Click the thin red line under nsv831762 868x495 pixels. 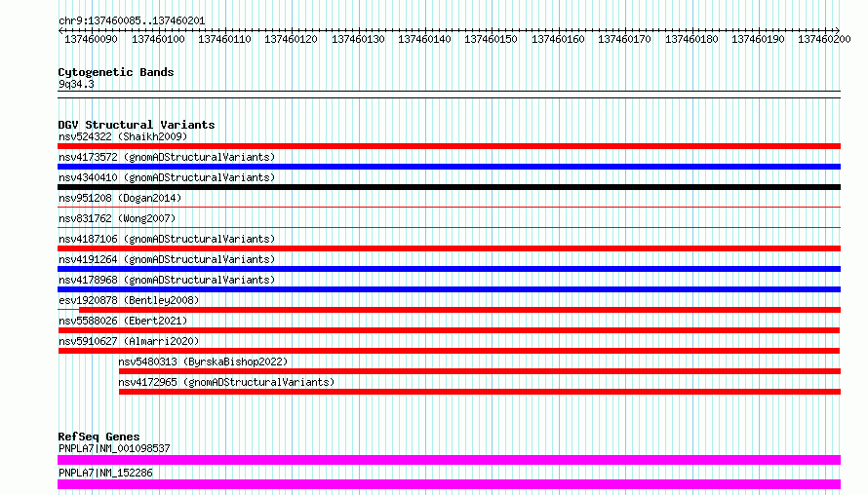(x=449, y=228)
